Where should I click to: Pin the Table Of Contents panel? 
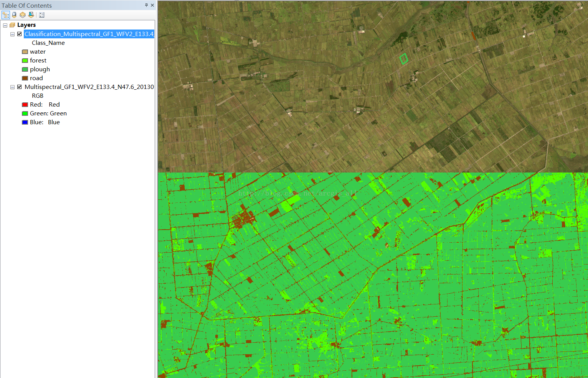point(146,5)
